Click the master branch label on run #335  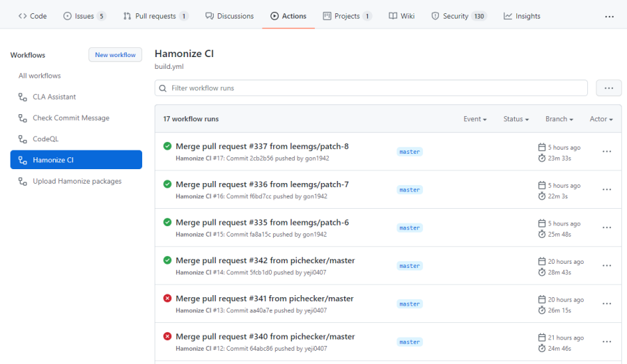tap(410, 228)
